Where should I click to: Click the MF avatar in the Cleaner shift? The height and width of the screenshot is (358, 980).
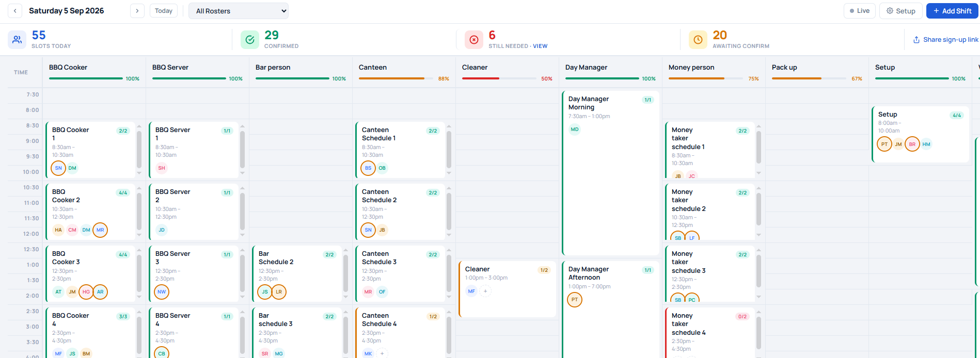471,291
